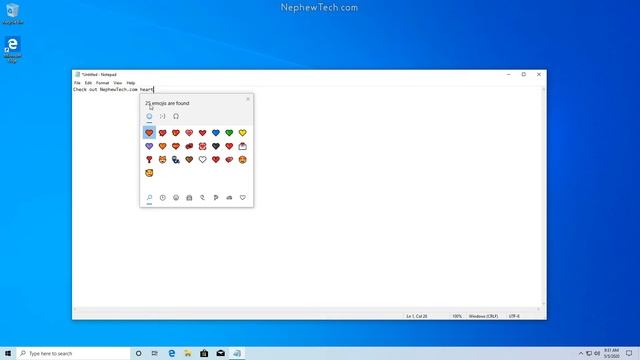Open the smiley faces emoji category
Viewport: 640px width, 360px height.
tap(176, 198)
